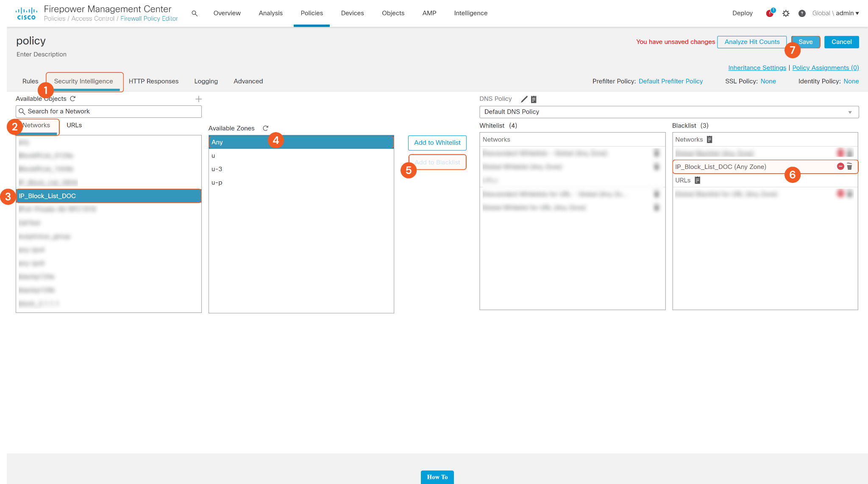Delete IP_Block_List_DOC using trash icon

point(849,167)
